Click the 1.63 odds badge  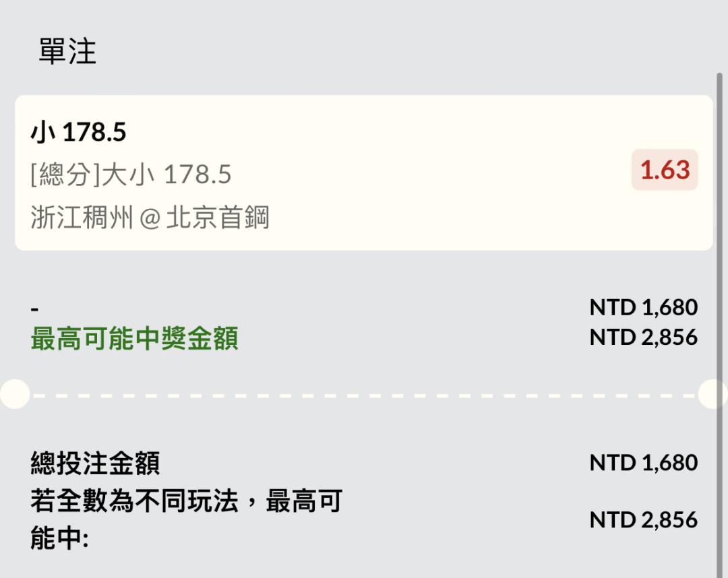coord(665,170)
